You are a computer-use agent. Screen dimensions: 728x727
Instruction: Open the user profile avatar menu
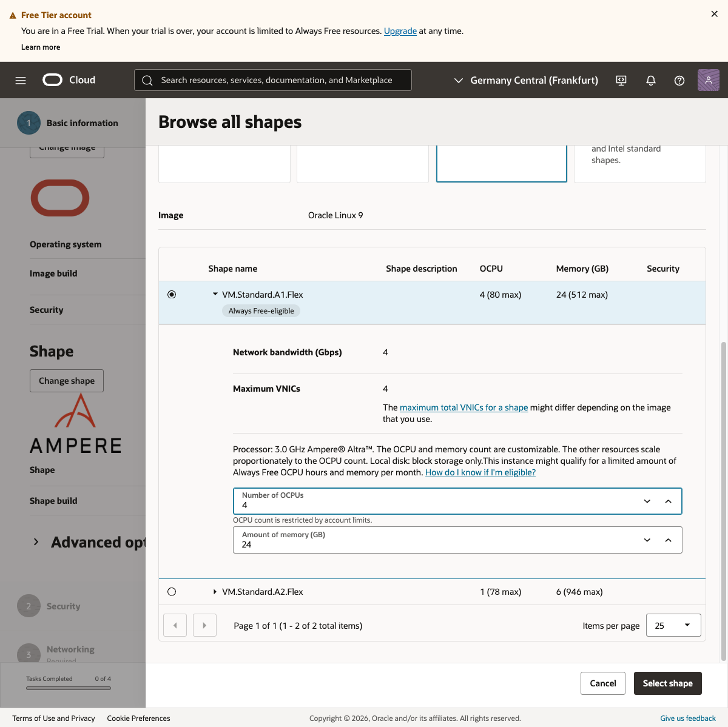[x=708, y=80]
